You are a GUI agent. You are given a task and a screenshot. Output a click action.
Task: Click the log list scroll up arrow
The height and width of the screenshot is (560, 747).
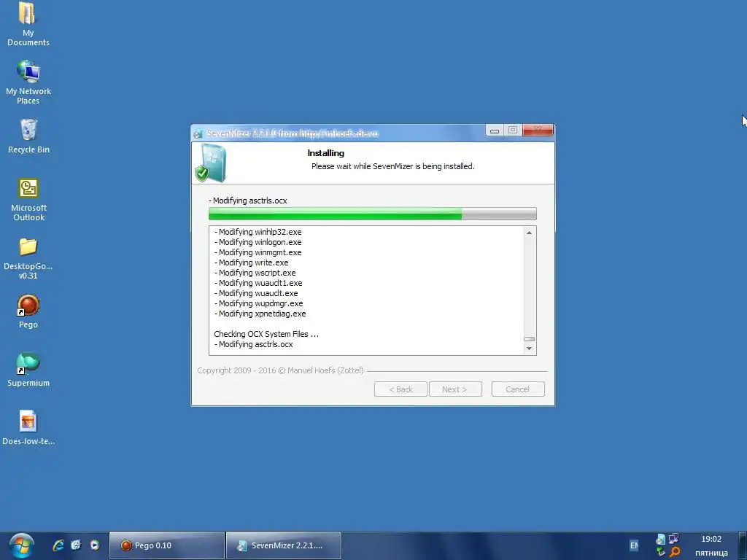(529, 233)
